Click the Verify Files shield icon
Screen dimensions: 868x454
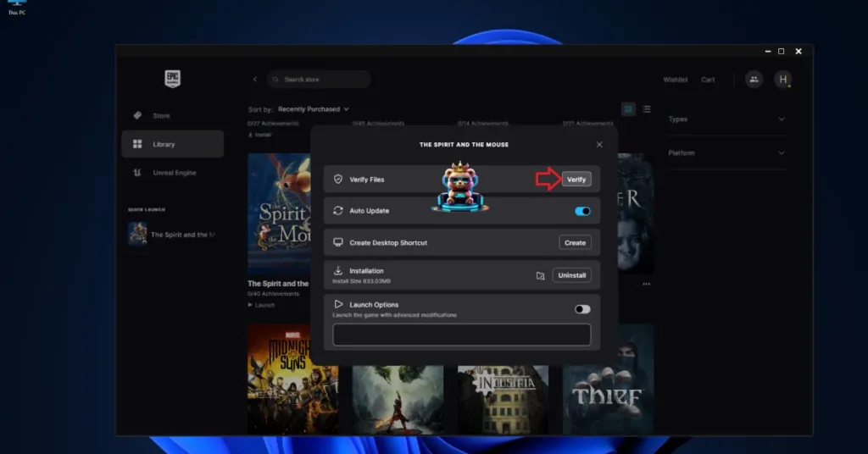point(337,180)
